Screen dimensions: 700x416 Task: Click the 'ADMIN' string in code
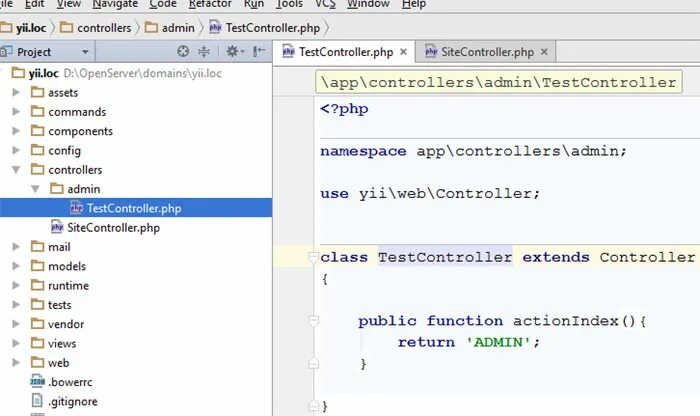tap(498, 342)
